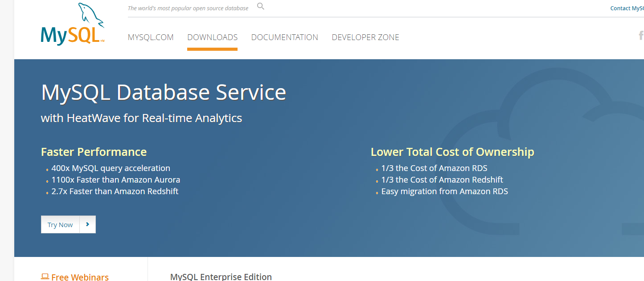Image resolution: width=644 pixels, height=281 pixels.
Task: Click the MySQL Database Service banner title
Action: coord(164,92)
